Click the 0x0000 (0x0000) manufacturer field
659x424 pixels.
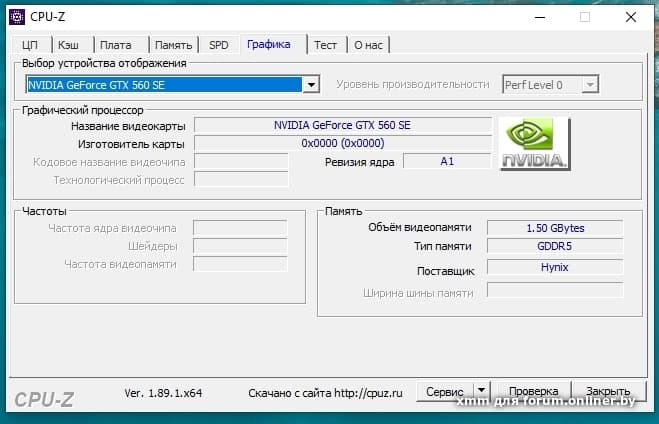(x=343, y=143)
